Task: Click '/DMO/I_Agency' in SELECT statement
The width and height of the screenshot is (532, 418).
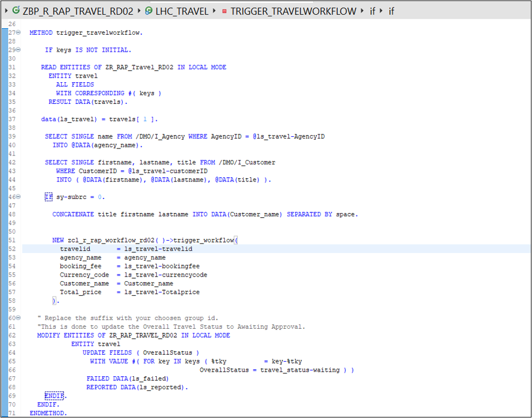Action: (x=160, y=136)
